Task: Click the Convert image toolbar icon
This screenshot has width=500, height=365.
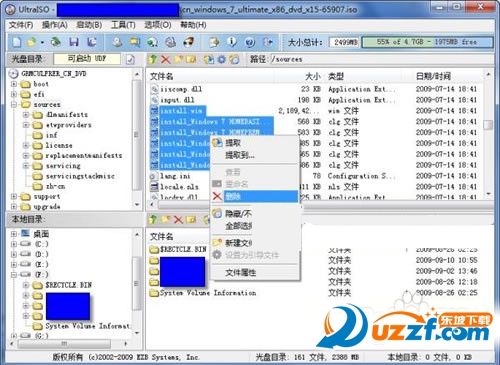Action: (x=153, y=42)
